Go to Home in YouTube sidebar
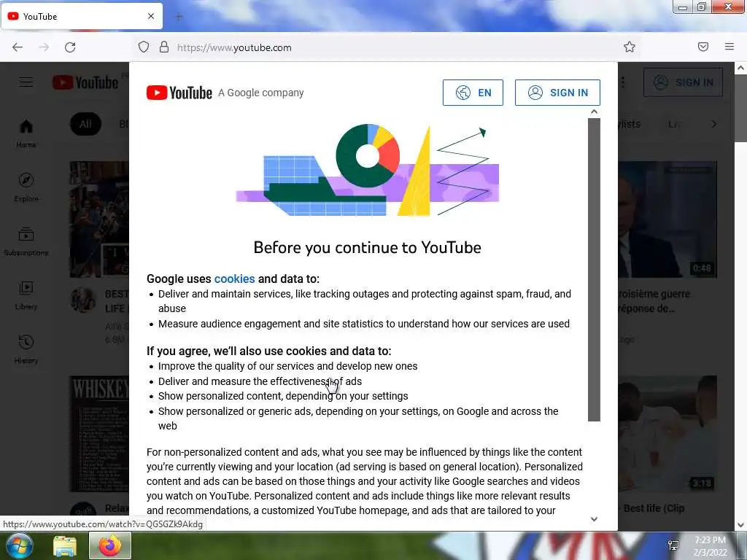This screenshot has height=560, width=747. pos(26,133)
